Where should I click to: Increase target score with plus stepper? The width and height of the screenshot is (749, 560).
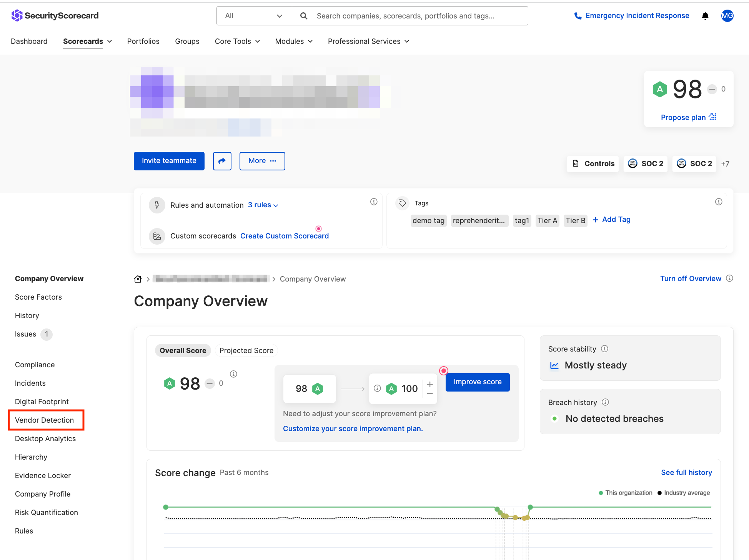[x=430, y=384]
